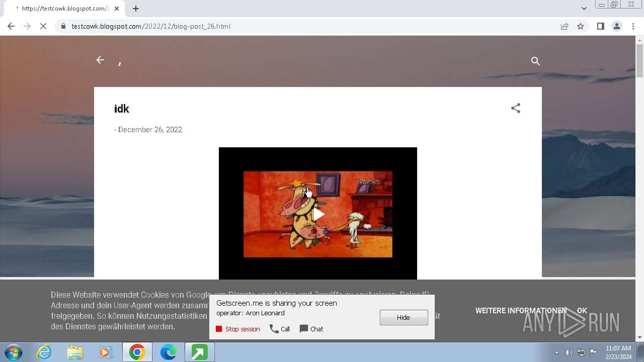Open the network tray icon
This screenshot has width=644, height=362.
click(x=581, y=352)
